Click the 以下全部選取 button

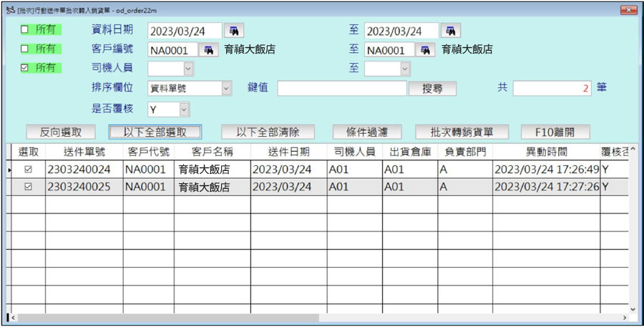155,132
